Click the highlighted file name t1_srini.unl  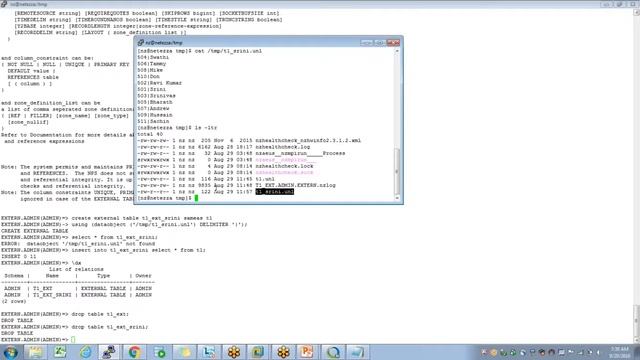(x=274, y=191)
